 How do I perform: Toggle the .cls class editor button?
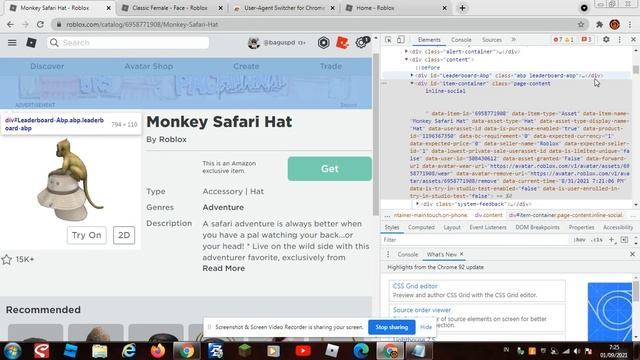pos(597,240)
